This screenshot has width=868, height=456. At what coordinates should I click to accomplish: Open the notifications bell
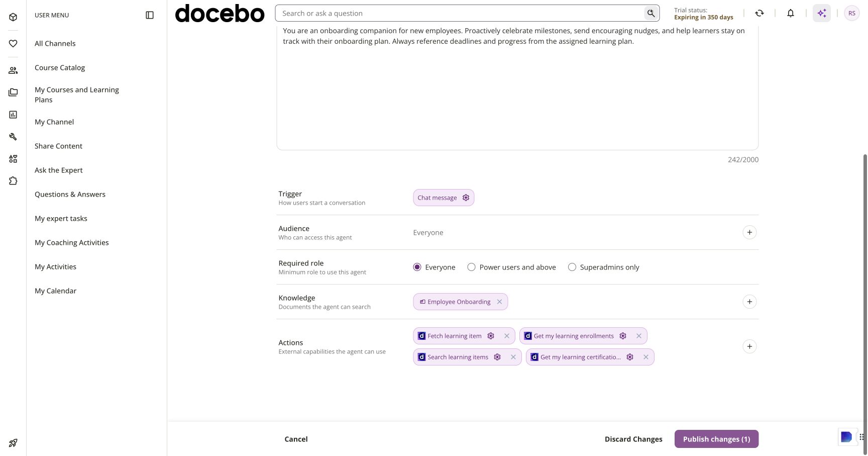point(790,14)
